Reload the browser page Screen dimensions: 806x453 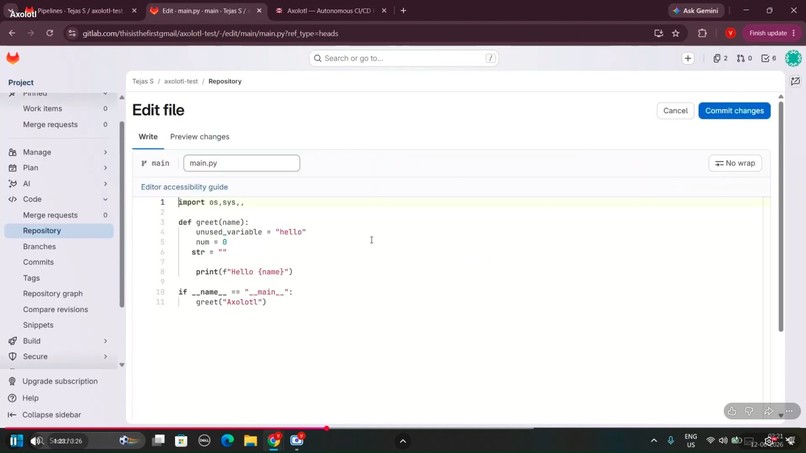click(x=49, y=33)
